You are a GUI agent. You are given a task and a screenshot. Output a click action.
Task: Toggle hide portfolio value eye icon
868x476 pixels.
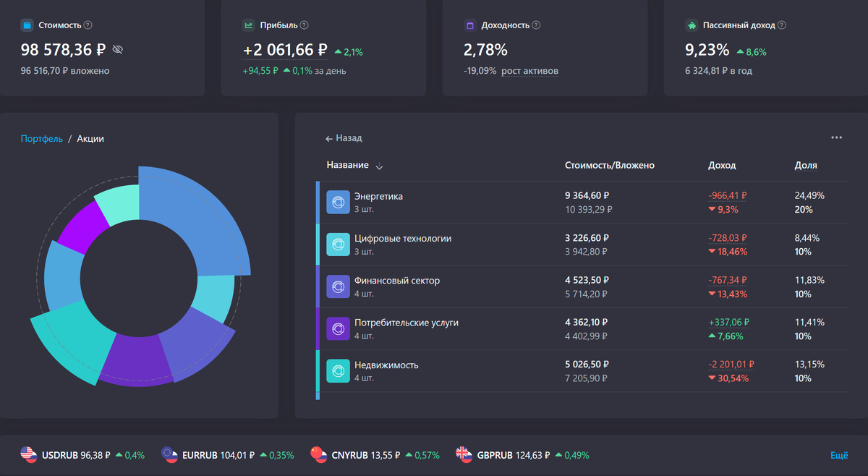pyautogui.click(x=119, y=50)
